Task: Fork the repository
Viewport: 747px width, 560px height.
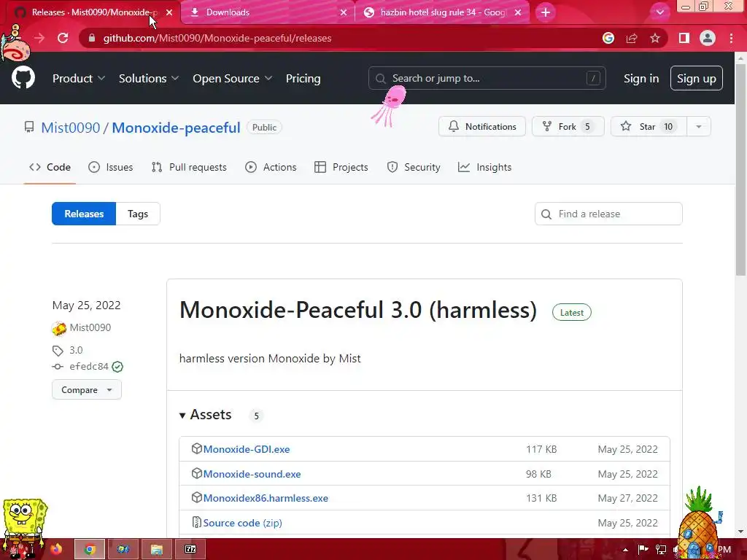Action: 568,127
